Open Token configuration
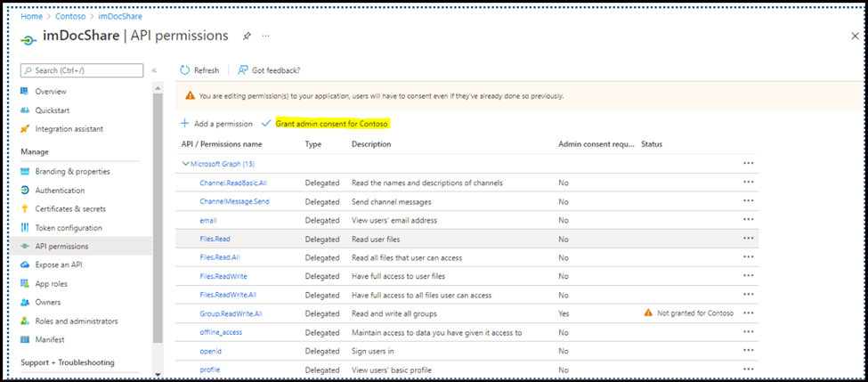Screen dimensions: 868x382 click(x=69, y=228)
